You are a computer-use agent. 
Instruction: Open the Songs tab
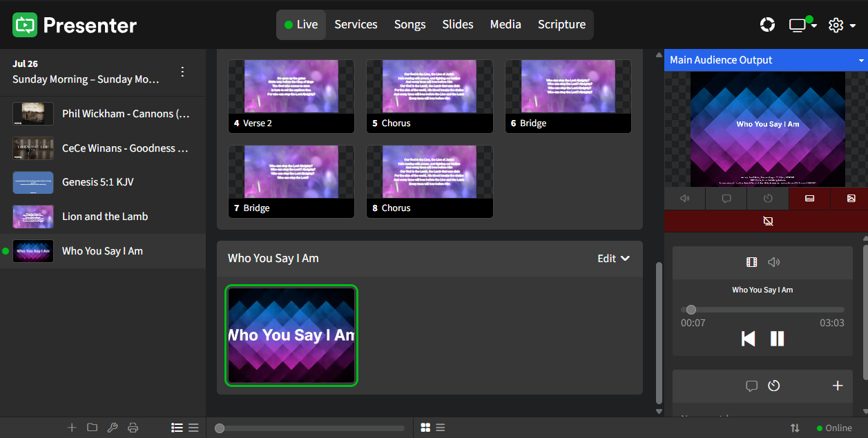(x=409, y=25)
